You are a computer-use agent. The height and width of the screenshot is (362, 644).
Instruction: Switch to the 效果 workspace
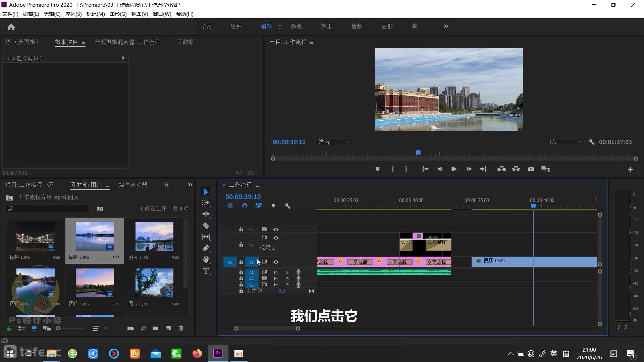(326, 26)
